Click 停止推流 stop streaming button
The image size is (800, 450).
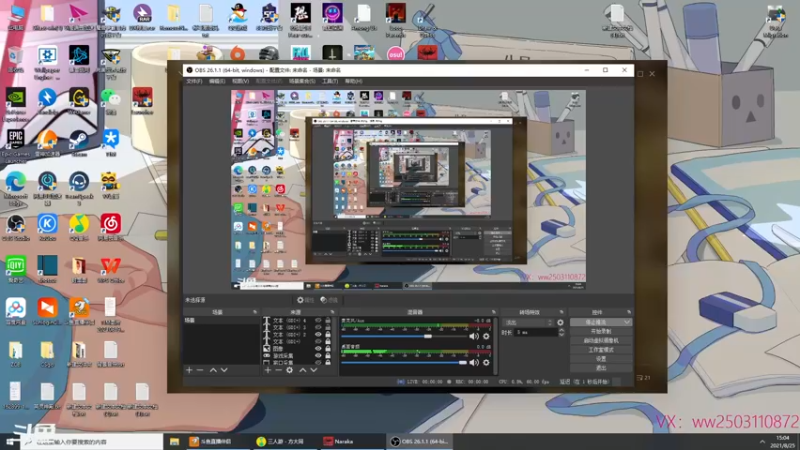click(x=601, y=322)
